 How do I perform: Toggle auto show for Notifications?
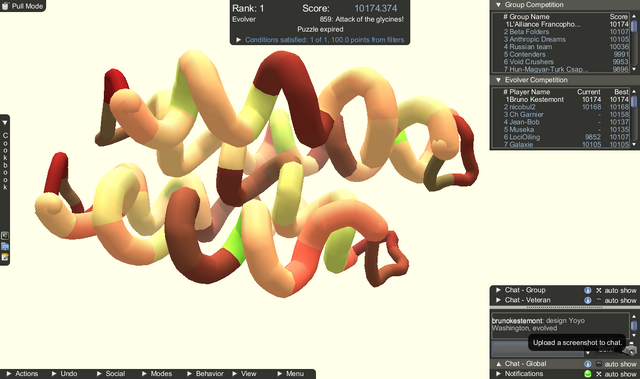(599, 374)
